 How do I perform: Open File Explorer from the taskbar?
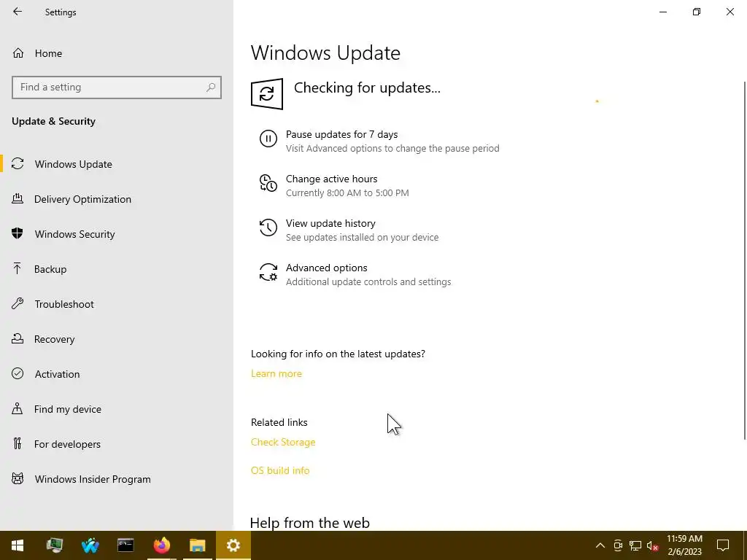pos(197,545)
